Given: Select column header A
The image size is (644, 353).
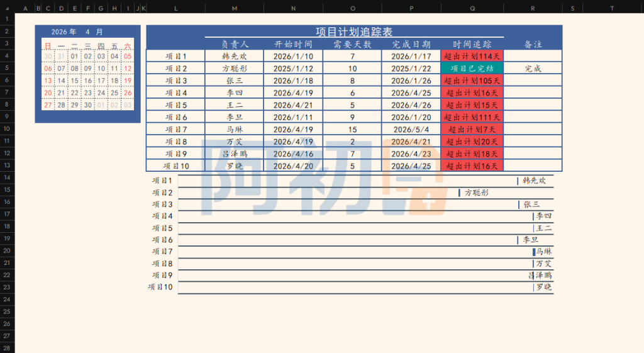Looking at the screenshot, I should point(25,8).
